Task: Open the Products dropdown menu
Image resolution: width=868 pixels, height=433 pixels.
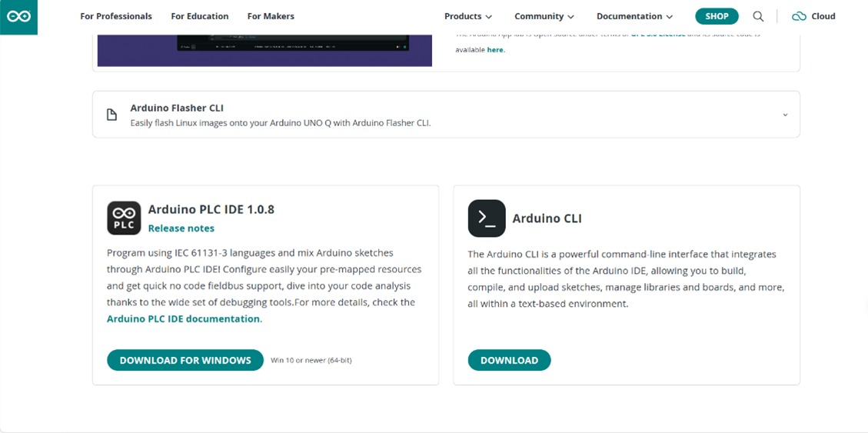Action: (468, 17)
